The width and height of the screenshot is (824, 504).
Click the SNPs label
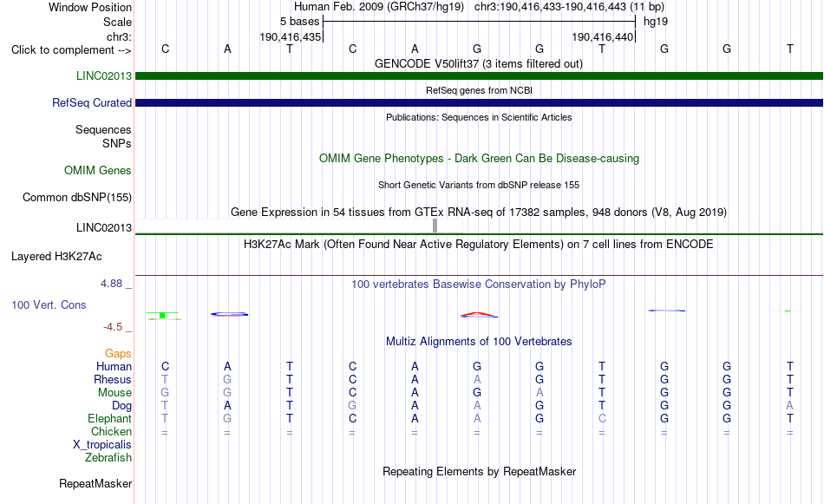117,143
